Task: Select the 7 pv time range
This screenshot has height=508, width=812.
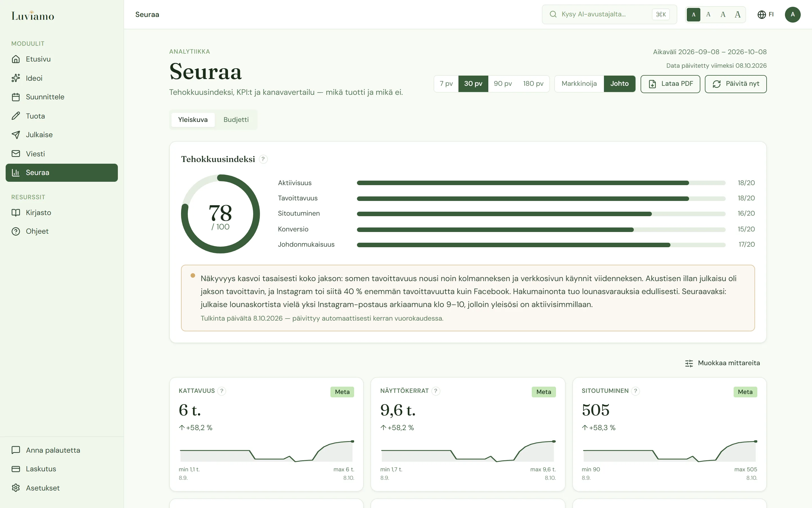Action: [446, 84]
